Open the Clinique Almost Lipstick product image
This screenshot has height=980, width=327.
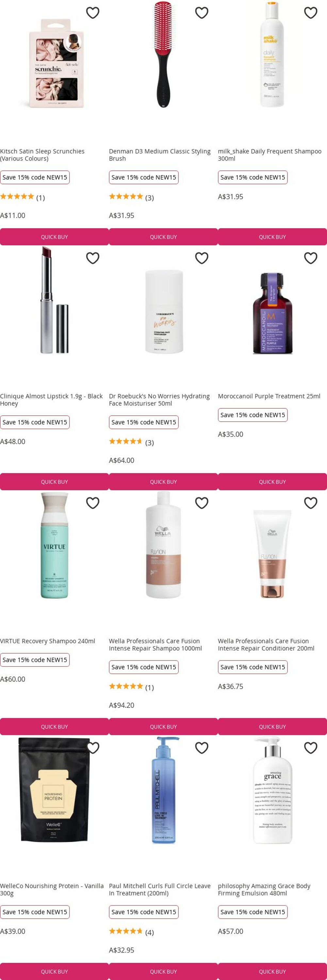[x=54, y=300]
